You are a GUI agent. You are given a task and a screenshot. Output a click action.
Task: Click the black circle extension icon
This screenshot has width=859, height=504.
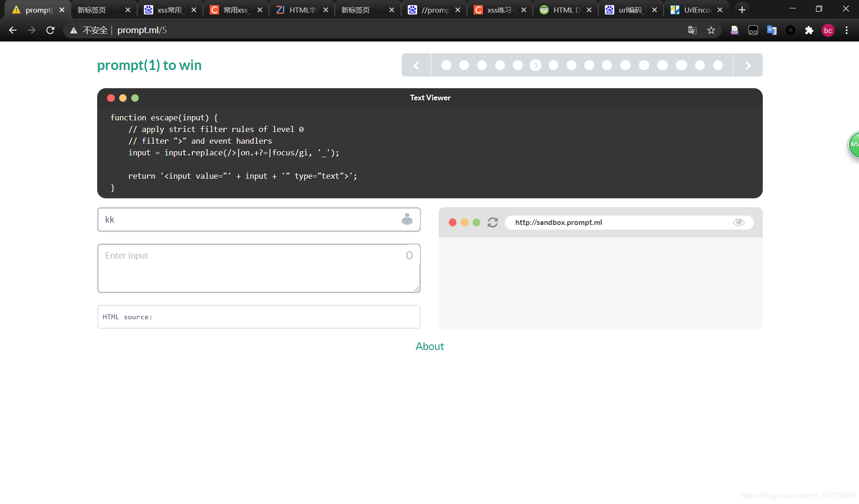[790, 30]
